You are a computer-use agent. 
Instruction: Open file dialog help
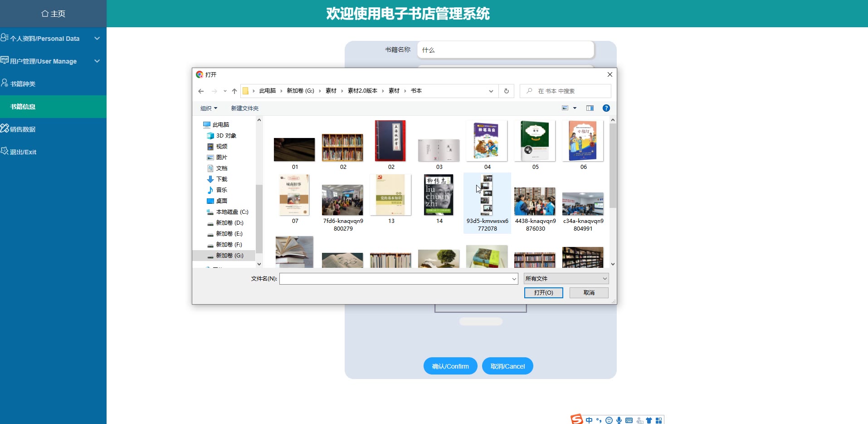pyautogui.click(x=606, y=108)
